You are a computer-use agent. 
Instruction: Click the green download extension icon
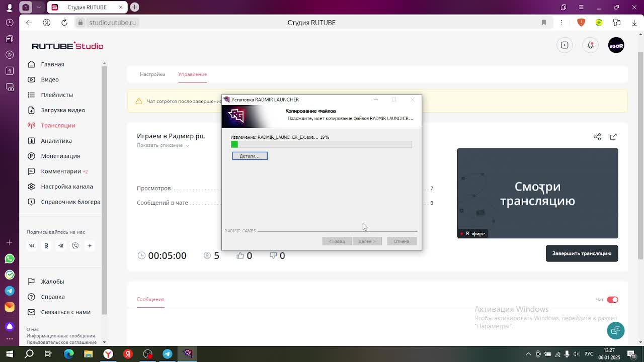599,23
